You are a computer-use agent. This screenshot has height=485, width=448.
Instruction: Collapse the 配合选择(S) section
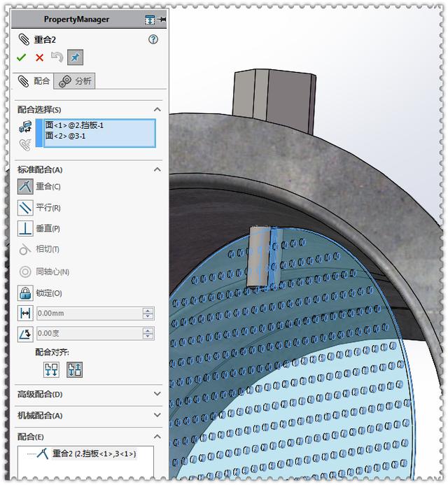tap(157, 109)
